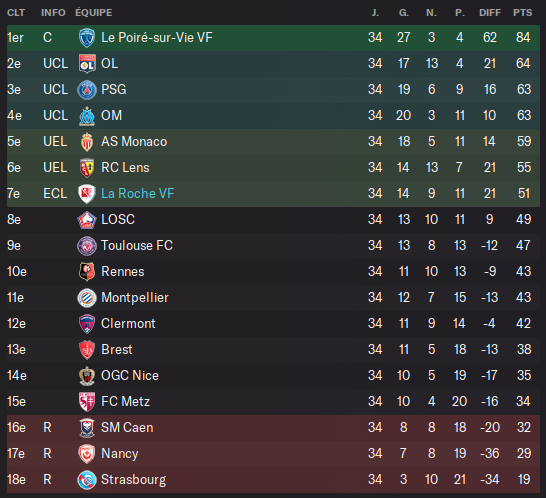Click the OL club badge icon
Screen dimensions: 546x498
pyautogui.click(x=87, y=63)
